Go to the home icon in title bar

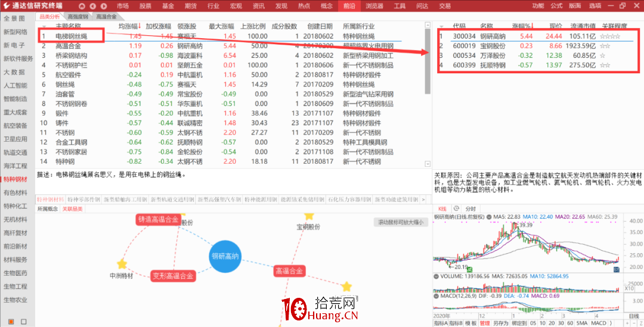pos(82,6)
